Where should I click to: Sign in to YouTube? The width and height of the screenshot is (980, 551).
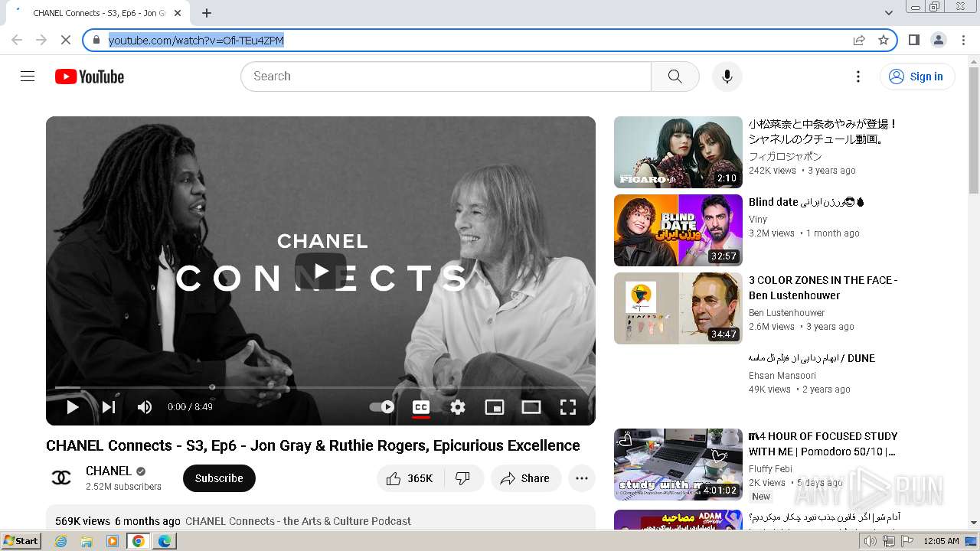click(916, 77)
